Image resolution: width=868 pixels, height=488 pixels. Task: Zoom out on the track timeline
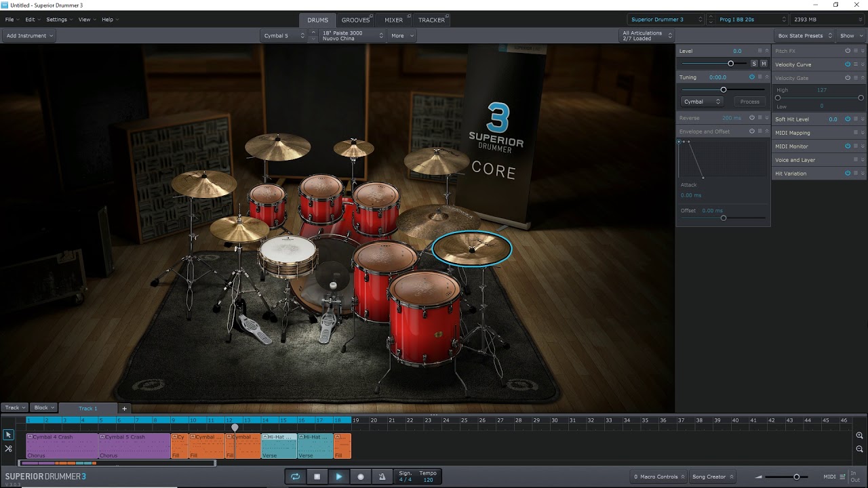click(x=860, y=449)
